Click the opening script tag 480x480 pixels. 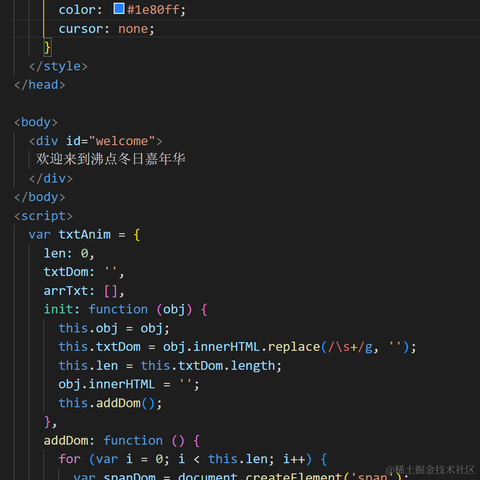43,216
